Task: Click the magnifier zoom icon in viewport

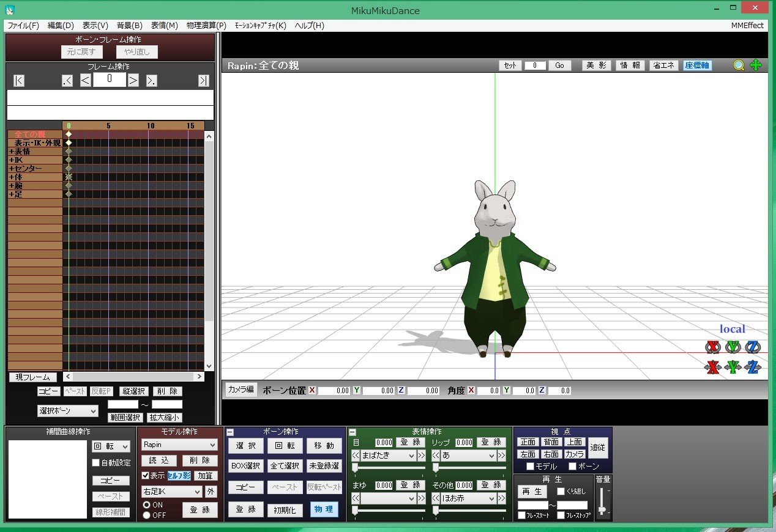Action: coord(739,65)
